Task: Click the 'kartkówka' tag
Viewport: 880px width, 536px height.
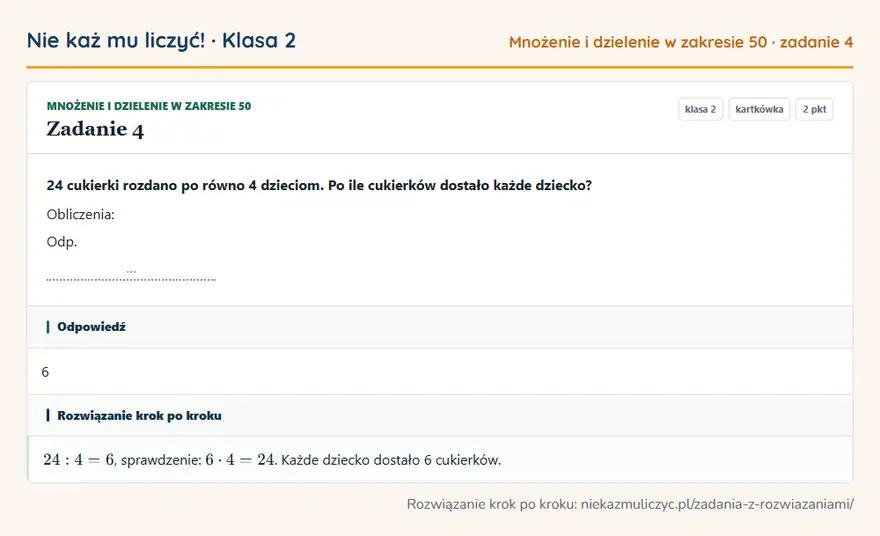Action: (759, 109)
